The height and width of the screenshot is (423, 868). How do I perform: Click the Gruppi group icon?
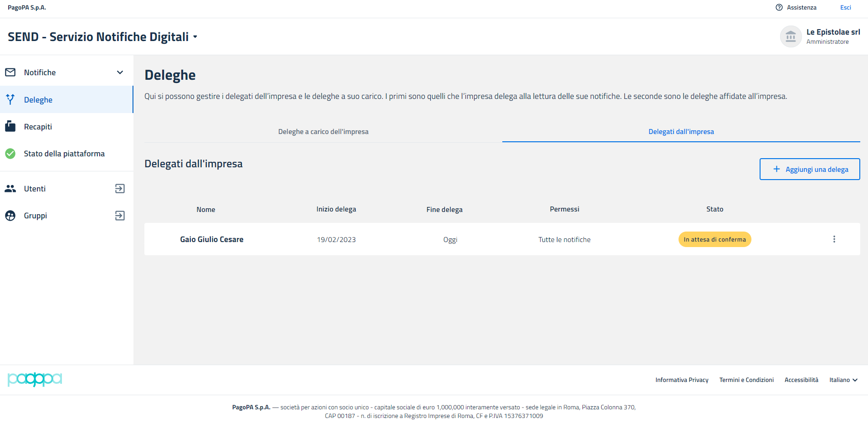tap(10, 216)
